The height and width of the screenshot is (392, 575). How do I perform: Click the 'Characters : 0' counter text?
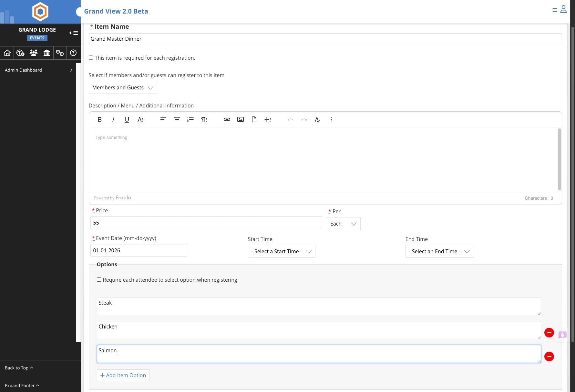point(539,198)
